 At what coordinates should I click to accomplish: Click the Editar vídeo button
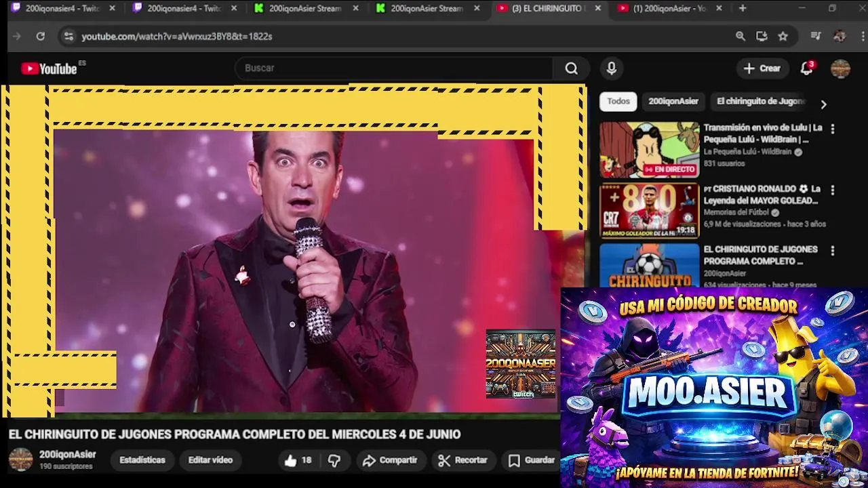click(x=210, y=460)
